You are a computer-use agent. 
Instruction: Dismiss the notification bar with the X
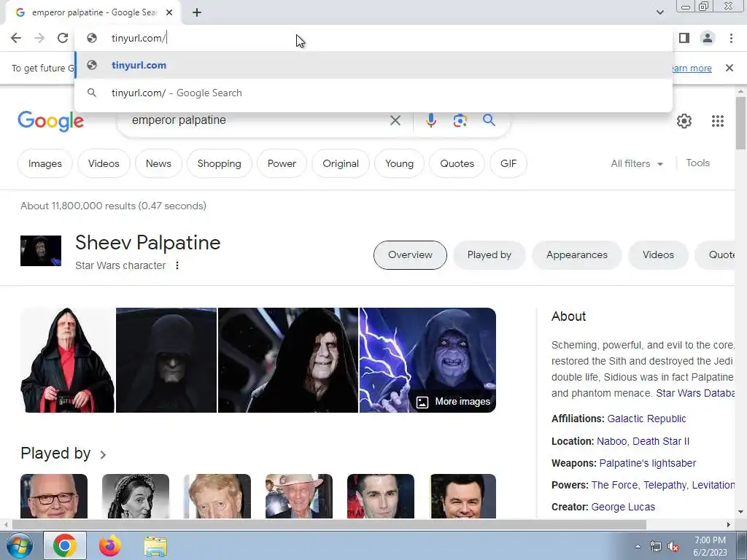click(x=729, y=68)
